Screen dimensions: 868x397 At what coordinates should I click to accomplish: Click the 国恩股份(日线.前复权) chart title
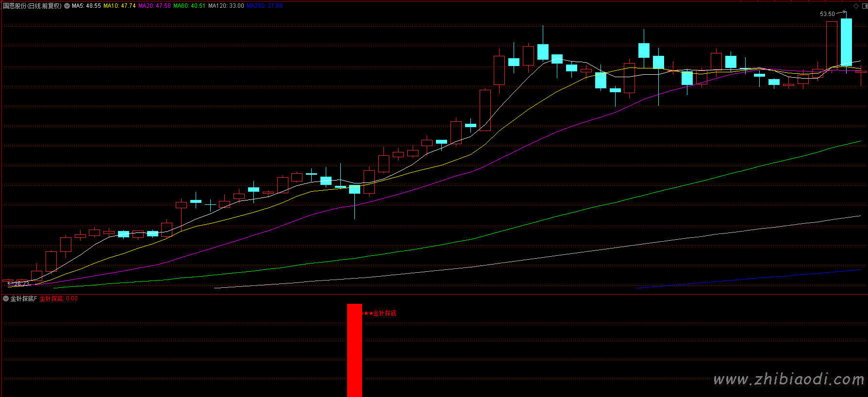[32, 6]
